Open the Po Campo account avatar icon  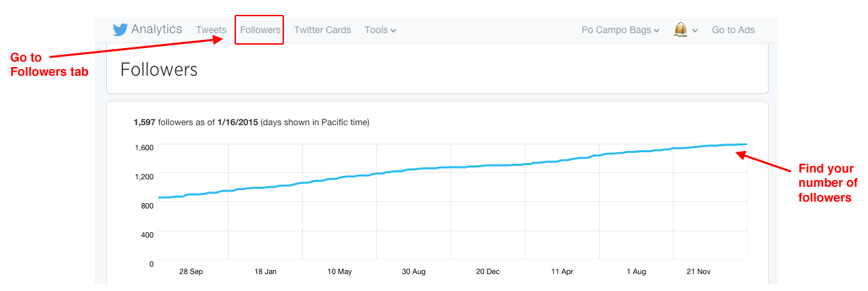coord(680,30)
